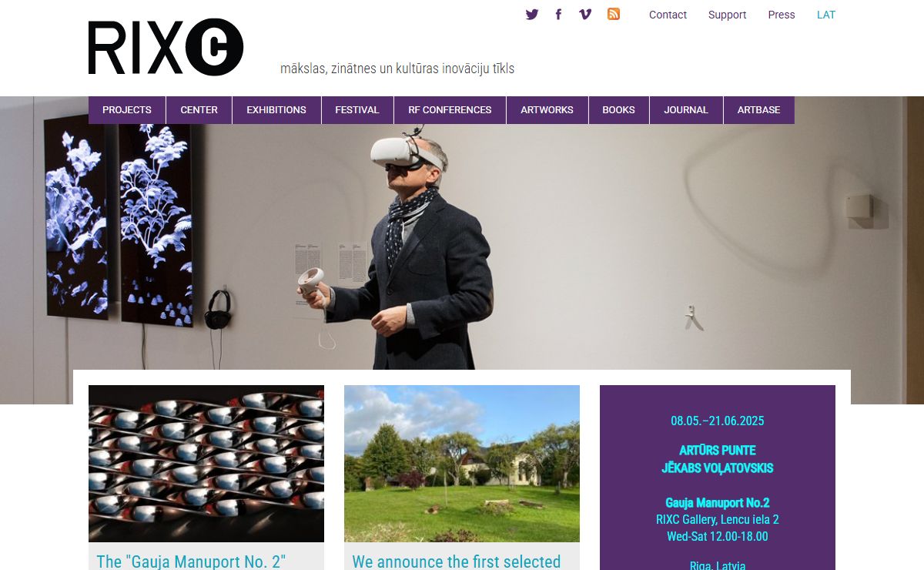Open the garden landscape article thumbnail

(x=462, y=464)
